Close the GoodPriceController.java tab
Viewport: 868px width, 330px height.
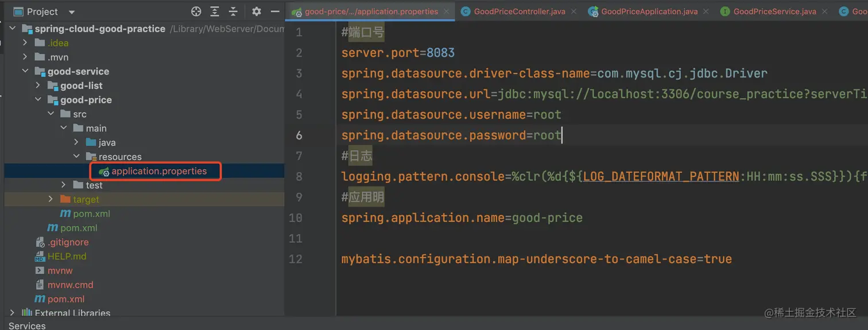coord(574,11)
